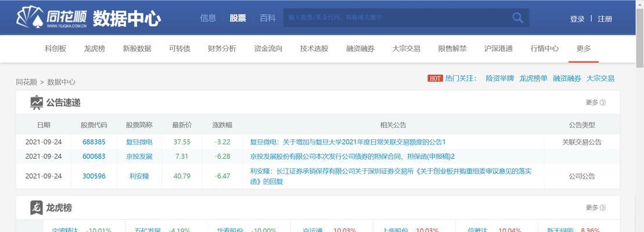
Task: Click the 注册 link
Action: (605, 19)
